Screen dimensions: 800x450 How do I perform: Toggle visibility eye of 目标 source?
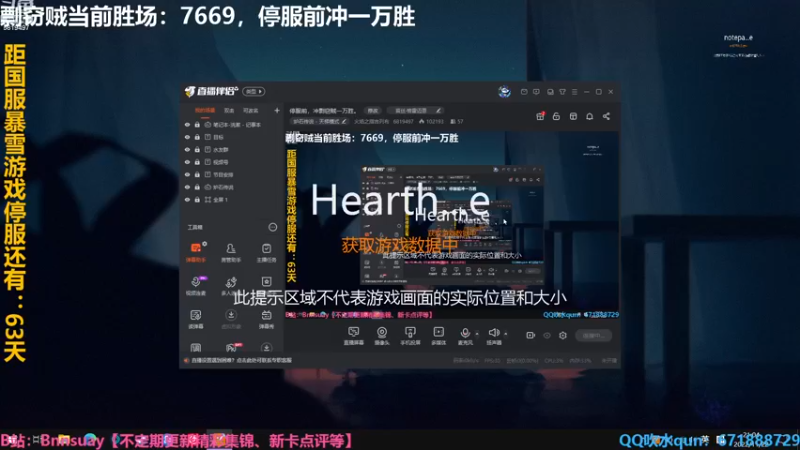click(x=187, y=137)
